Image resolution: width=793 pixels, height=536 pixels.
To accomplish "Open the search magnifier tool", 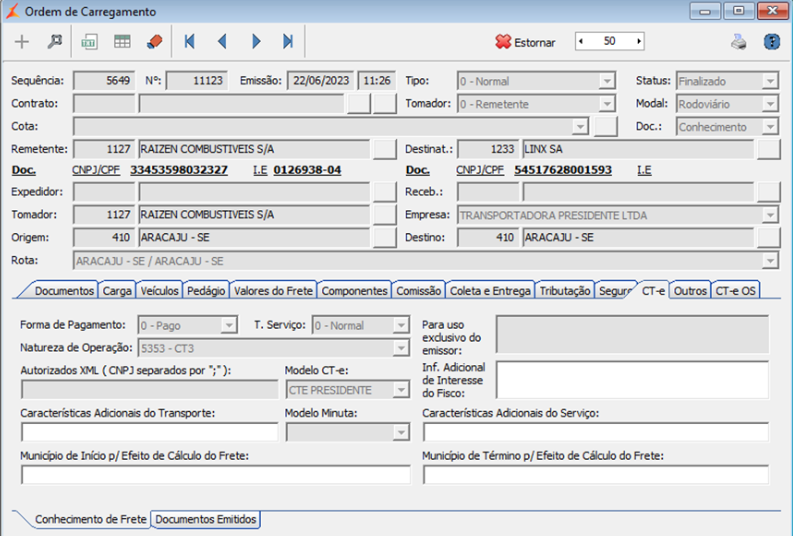I will tap(55, 41).
